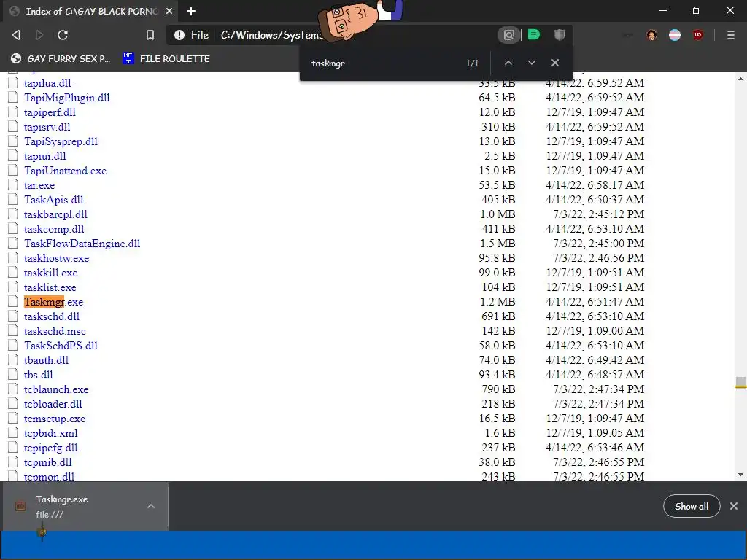Select the Index of C:\ browser tab
The image size is (747, 560).
[x=91, y=11]
